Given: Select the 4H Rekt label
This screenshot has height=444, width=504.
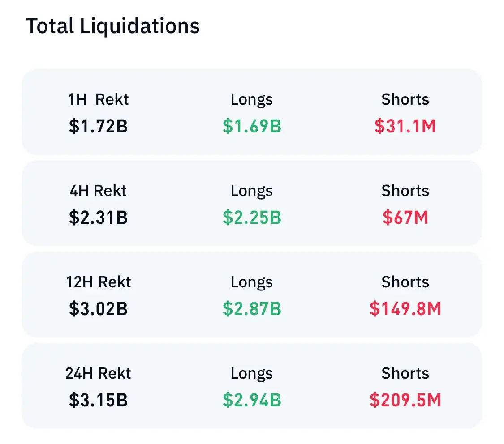Looking at the screenshot, I should click(98, 191).
